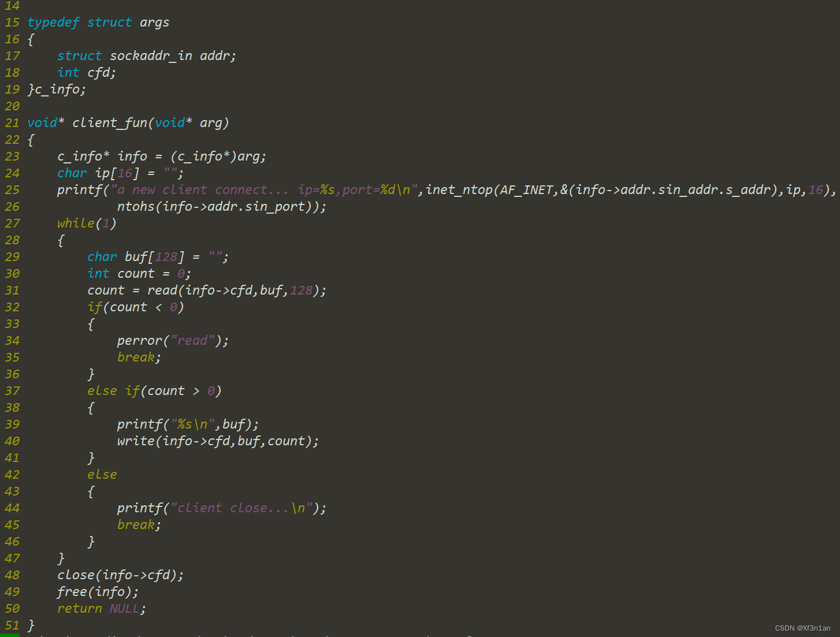Click the 'typedef' keyword

53,23
